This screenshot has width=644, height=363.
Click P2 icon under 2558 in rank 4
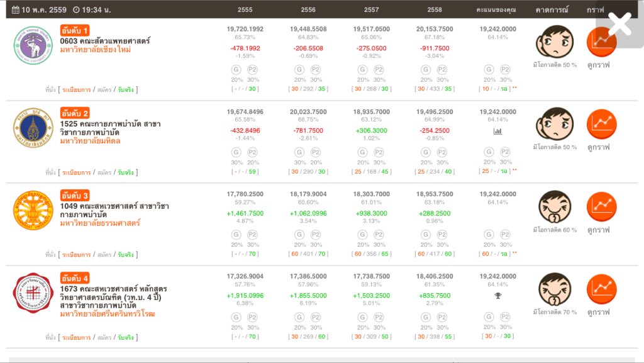point(442,317)
